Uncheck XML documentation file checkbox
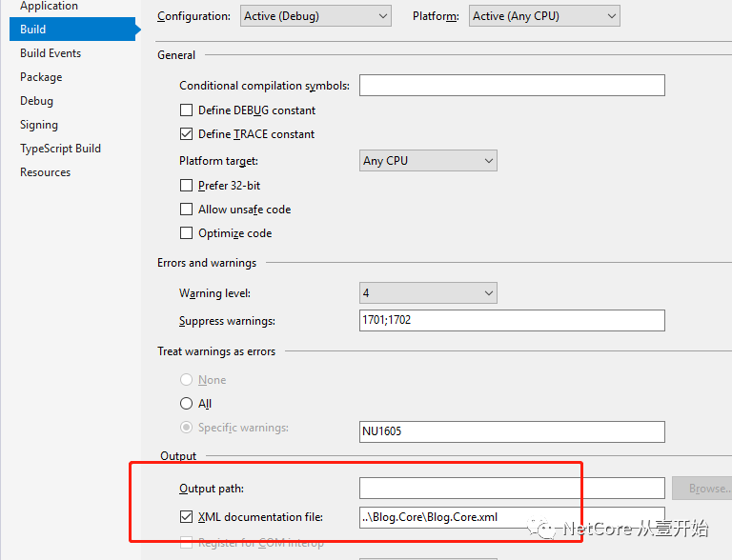Image resolution: width=732 pixels, height=560 pixels. point(186,516)
